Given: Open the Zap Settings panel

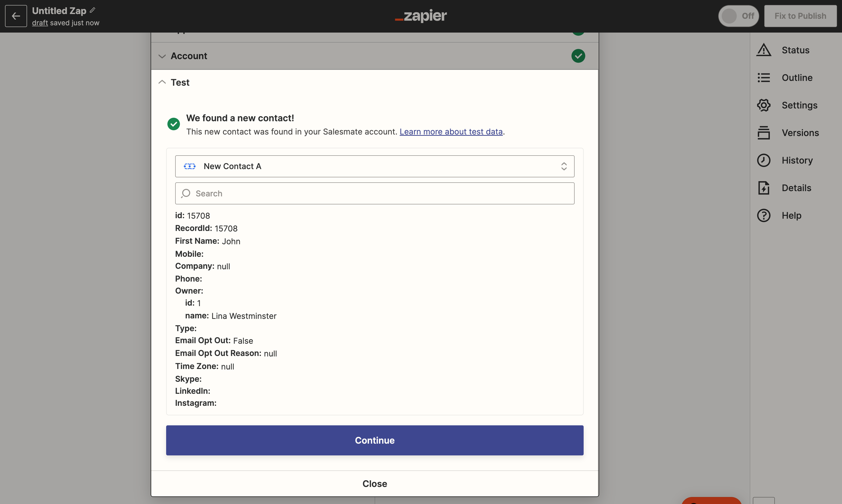Looking at the screenshot, I should tap(799, 105).
